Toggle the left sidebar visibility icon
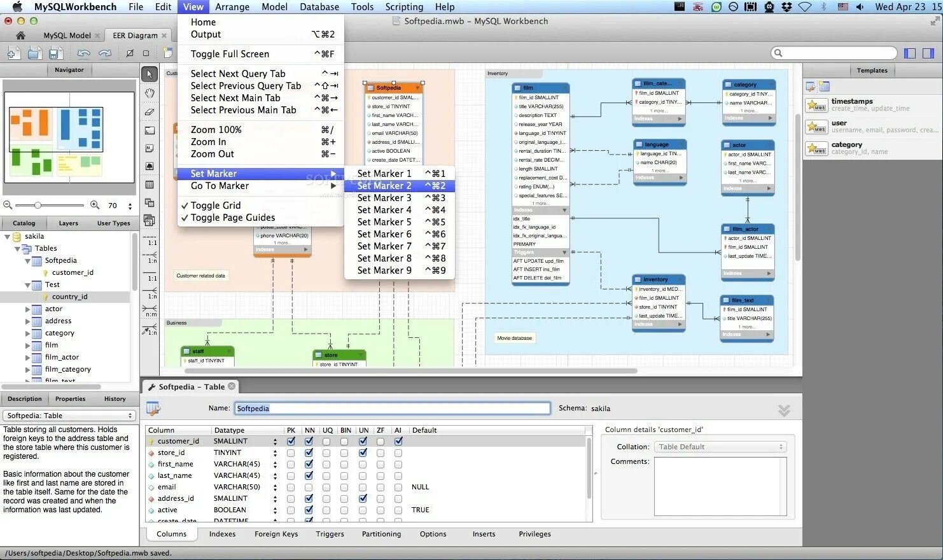 click(910, 53)
